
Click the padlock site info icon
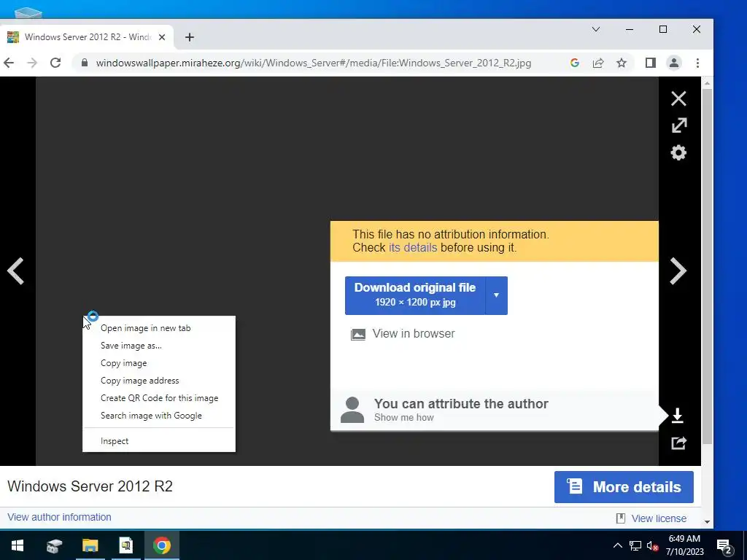pyautogui.click(x=85, y=63)
